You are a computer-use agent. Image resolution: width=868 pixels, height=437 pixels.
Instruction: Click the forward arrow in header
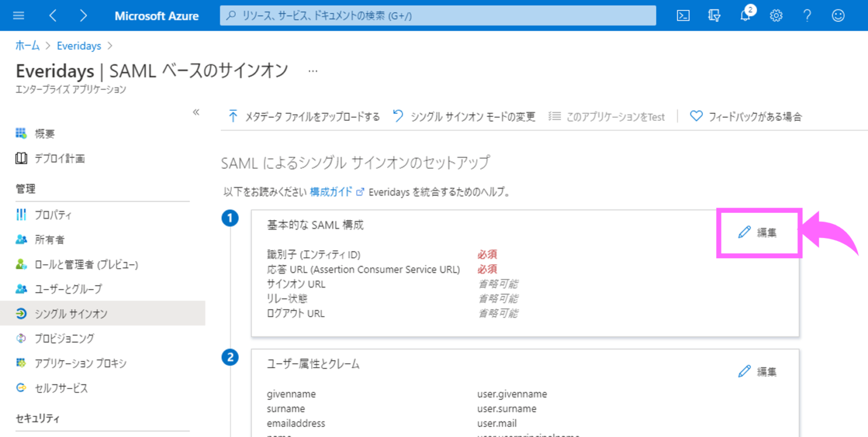(83, 16)
